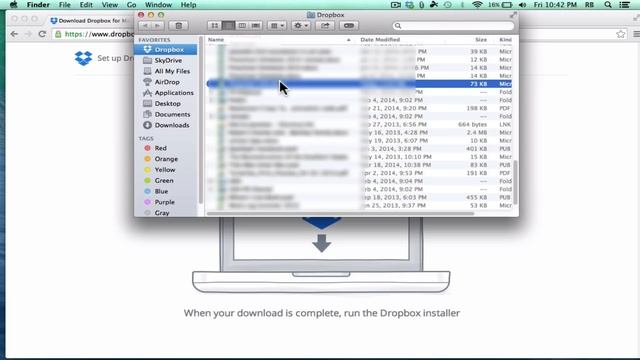
Task: Open the View menu
Action: click(109, 5)
